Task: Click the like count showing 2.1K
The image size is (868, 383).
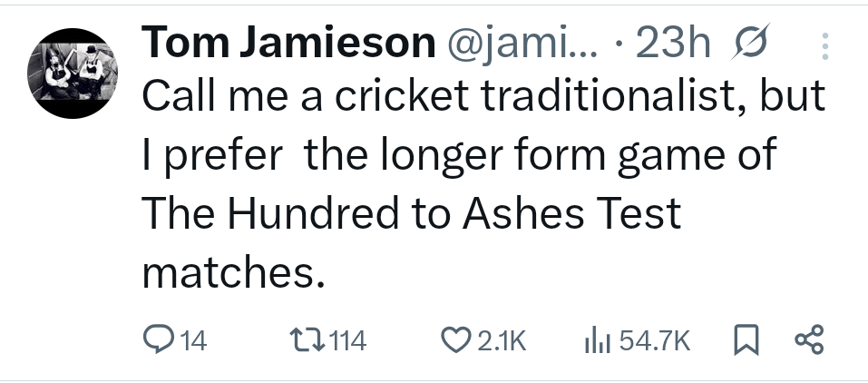Action: click(x=501, y=341)
